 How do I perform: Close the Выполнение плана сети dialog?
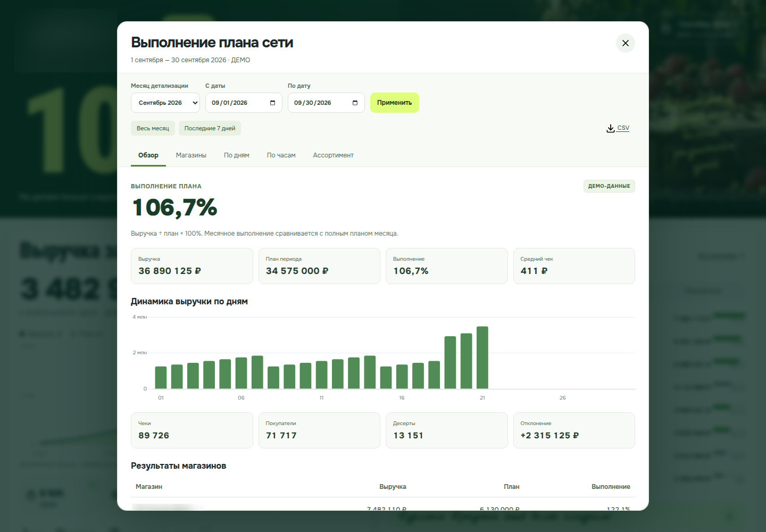coord(626,43)
